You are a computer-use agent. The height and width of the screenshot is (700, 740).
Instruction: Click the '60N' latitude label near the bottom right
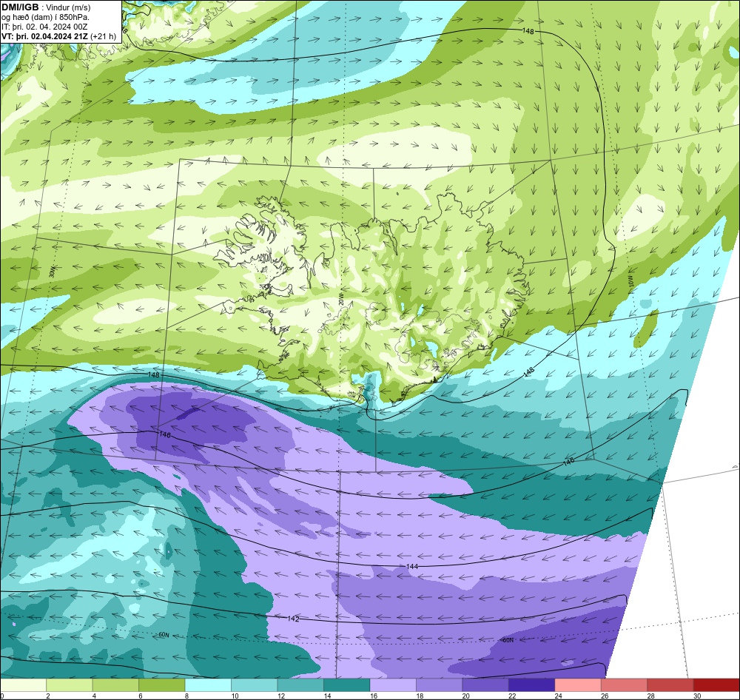pos(508,640)
